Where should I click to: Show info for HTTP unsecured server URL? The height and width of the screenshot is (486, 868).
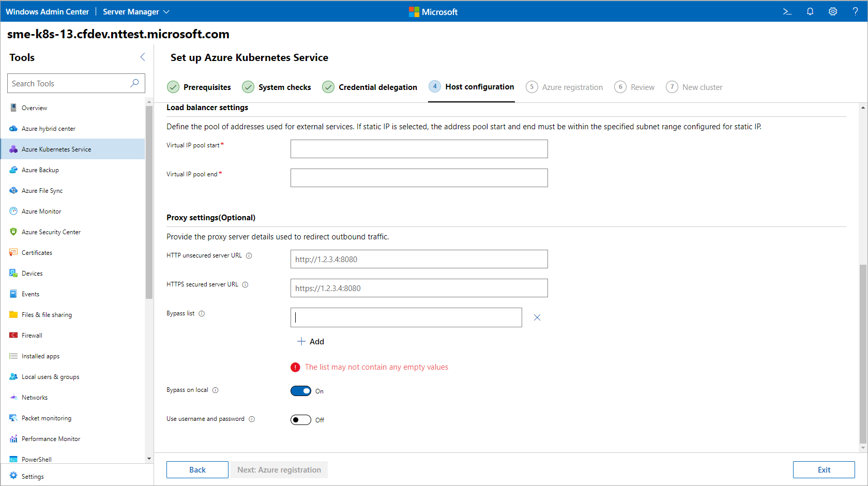249,256
